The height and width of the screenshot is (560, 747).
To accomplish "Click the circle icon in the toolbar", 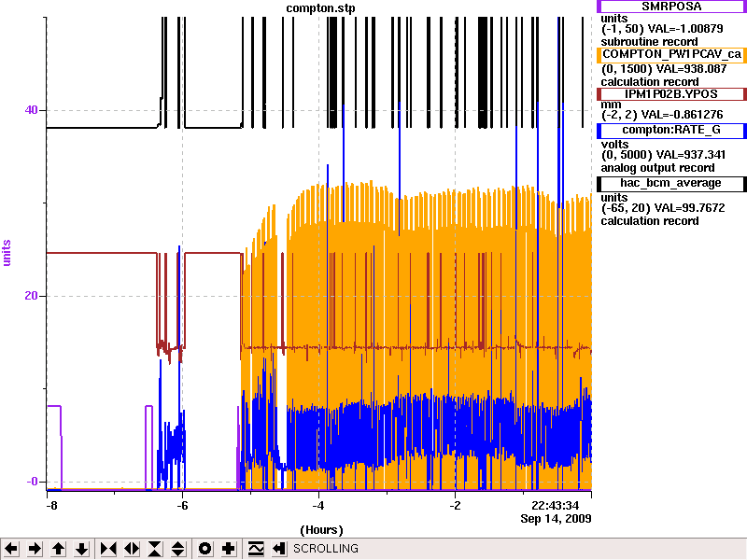I will [x=204, y=549].
